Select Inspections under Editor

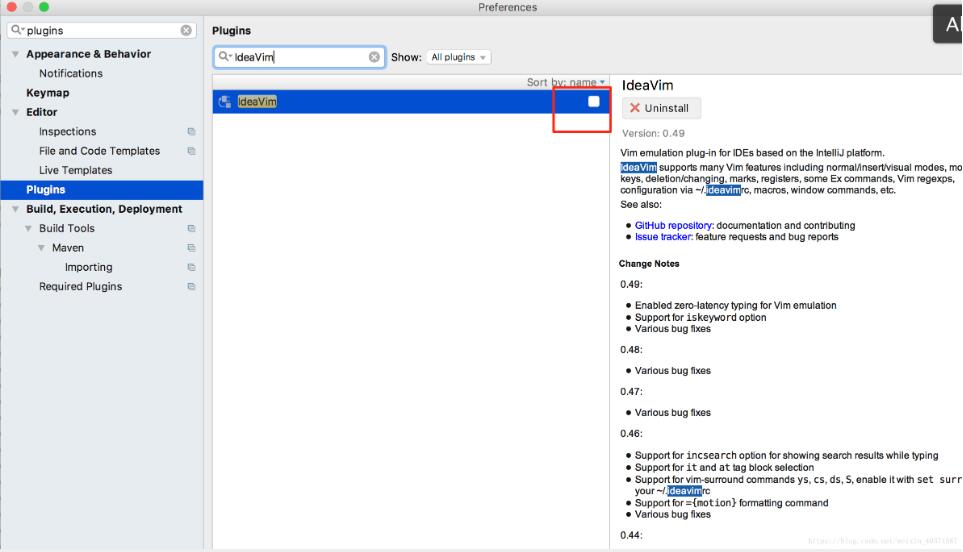68,131
